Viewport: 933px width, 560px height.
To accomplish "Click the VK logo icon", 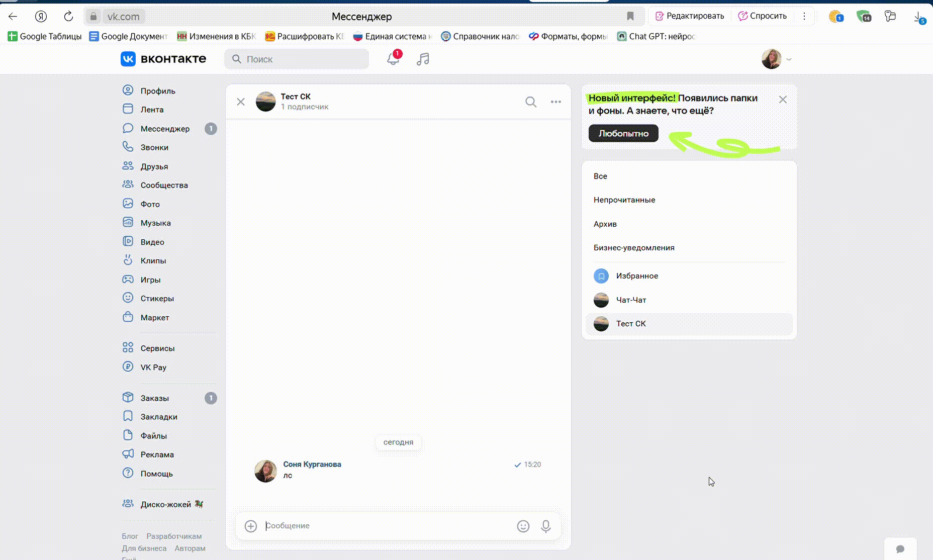I will click(128, 59).
